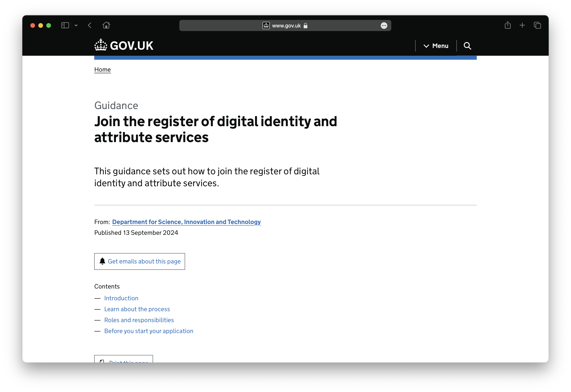Click Get emails about this page button

pos(140,261)
